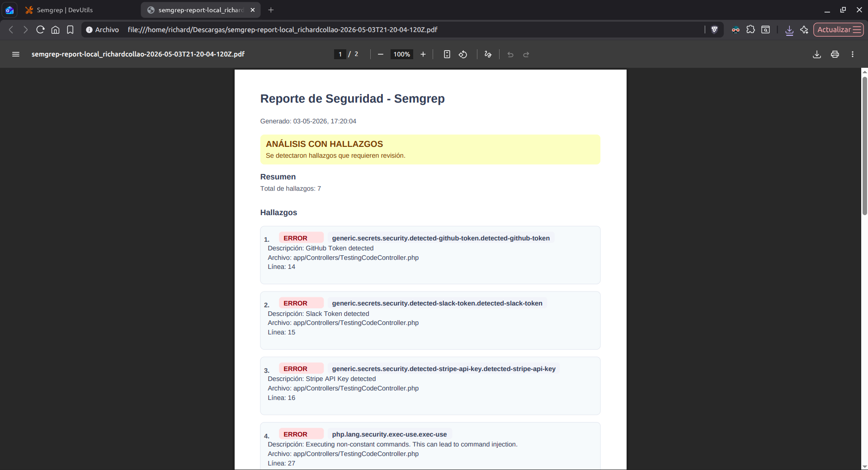Redo the PDF annotation

(x=526, y=54)
